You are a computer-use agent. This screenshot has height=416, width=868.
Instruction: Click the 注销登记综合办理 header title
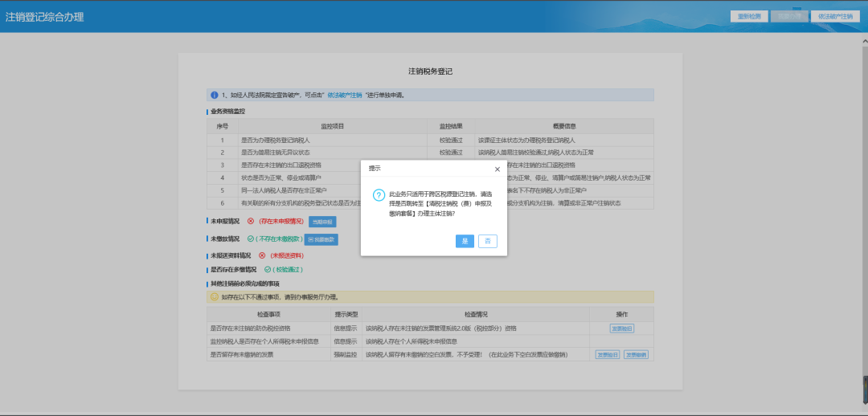(45, 17)
